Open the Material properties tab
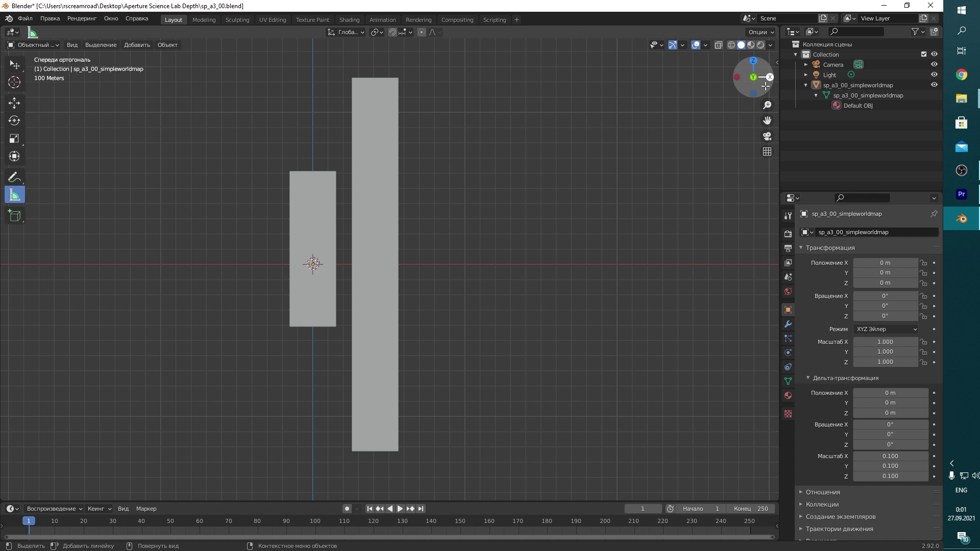This screenshot has height=551, width=980. pos(788,395)
